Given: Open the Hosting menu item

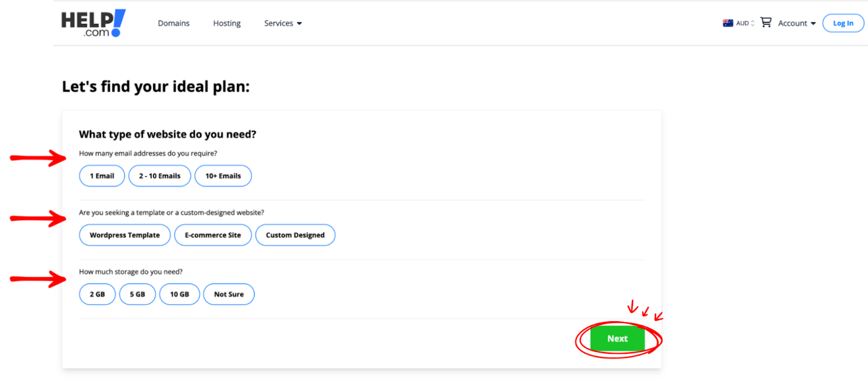Looking at the screenshot, I should point(227,23).
